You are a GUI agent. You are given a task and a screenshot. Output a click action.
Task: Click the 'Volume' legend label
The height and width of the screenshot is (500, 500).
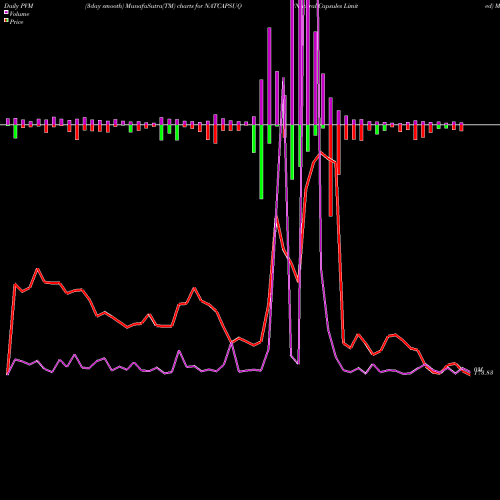19,14
